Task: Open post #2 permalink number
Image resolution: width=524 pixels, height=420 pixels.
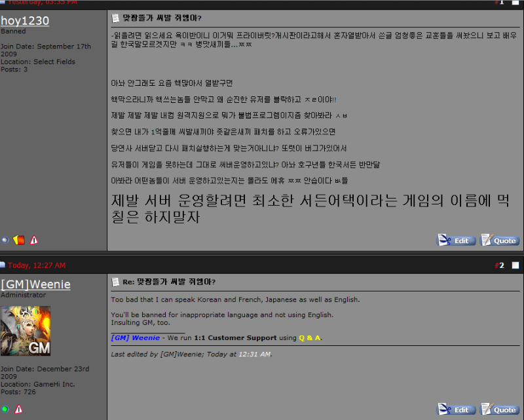Action: pyautogui.click(x=501, y=265)
